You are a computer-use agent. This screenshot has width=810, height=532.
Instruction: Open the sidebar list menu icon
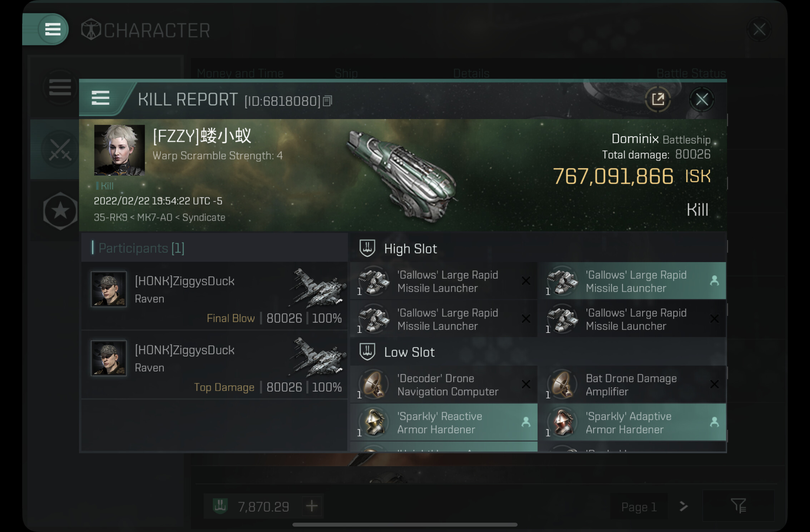pyautogui.click(x=60, y=87)
